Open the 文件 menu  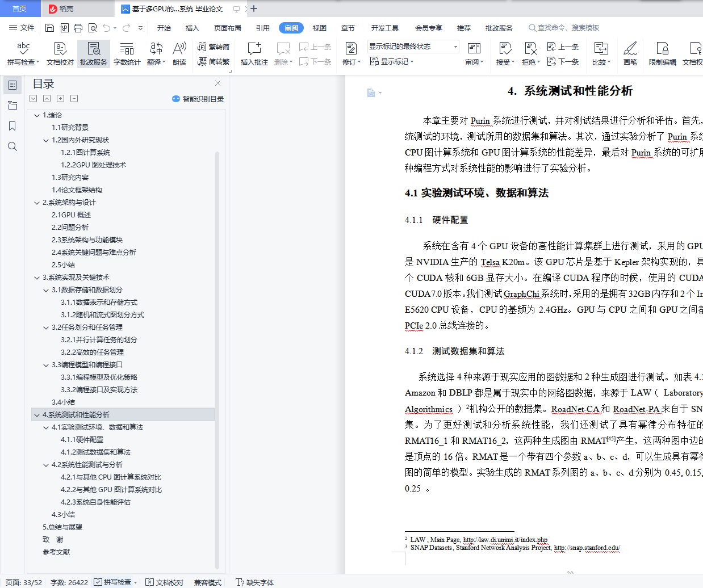coord(22,28)
